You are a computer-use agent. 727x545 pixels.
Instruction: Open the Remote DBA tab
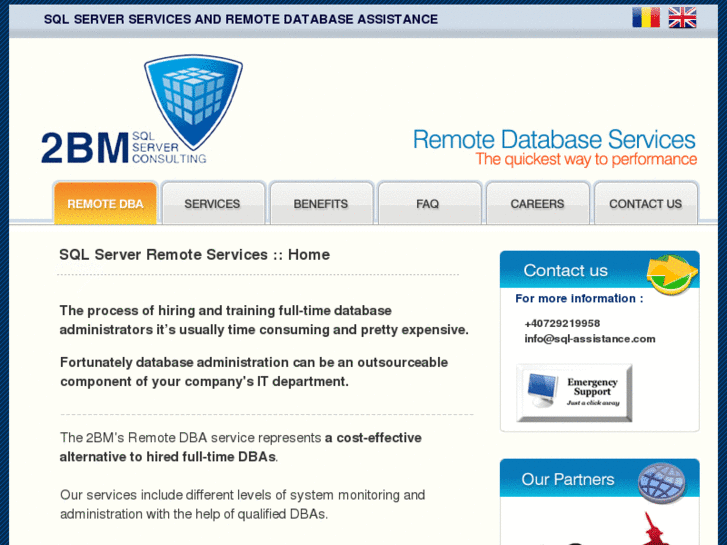pos(105,203)
